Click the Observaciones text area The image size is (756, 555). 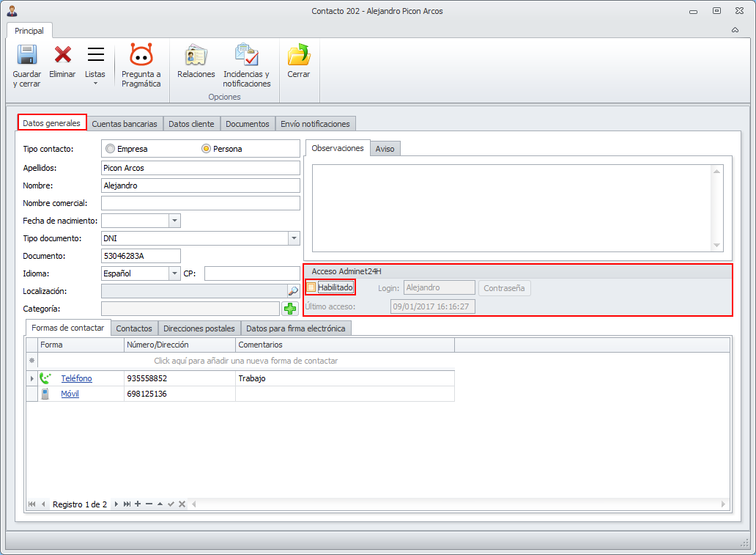pyautogui.click(x=512, y=208)
